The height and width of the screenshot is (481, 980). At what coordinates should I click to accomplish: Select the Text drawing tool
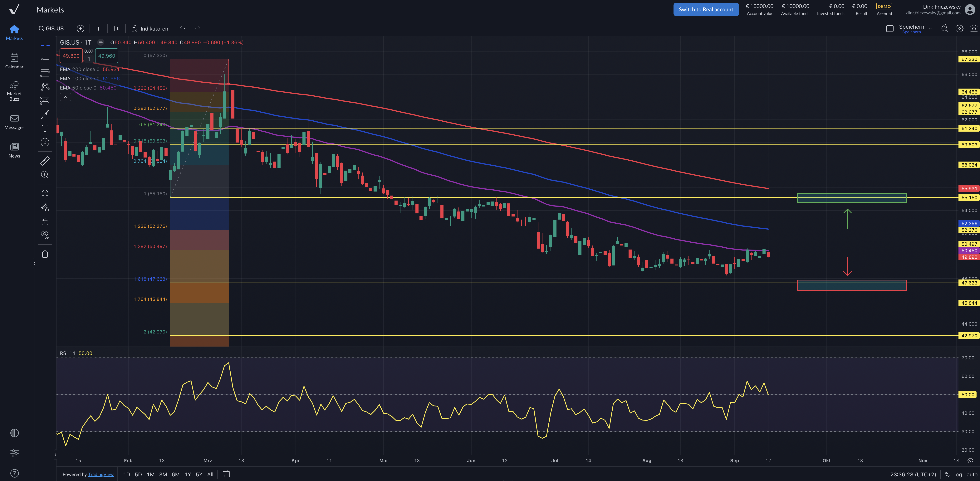[45, 129]
